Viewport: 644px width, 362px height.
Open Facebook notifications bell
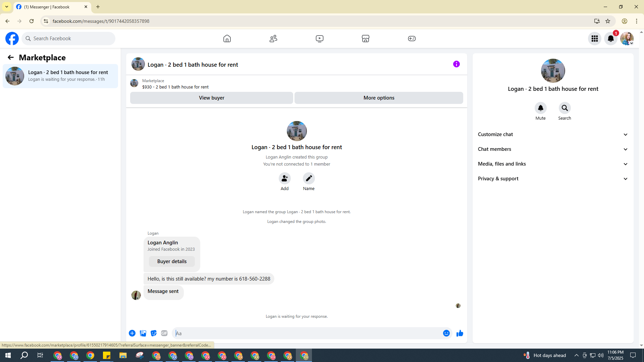coord(610,39)
